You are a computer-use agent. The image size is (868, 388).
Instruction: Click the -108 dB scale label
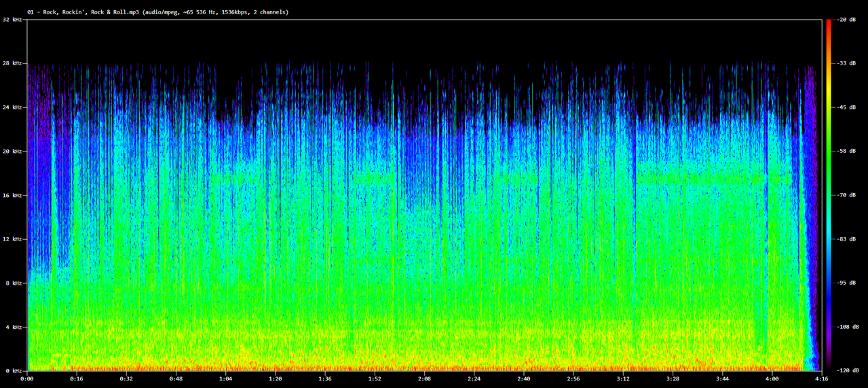point(849,327)
